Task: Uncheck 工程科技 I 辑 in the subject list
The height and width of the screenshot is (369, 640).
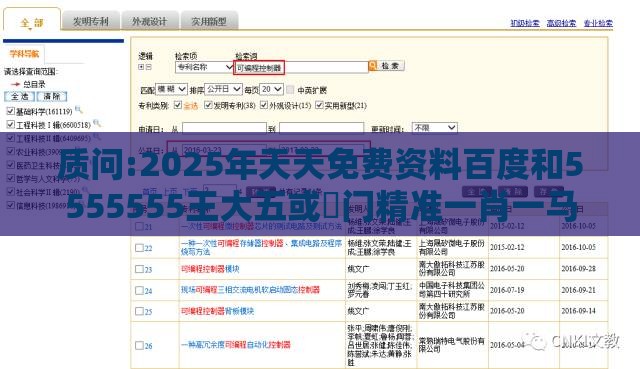Action: tap(11, 124)
